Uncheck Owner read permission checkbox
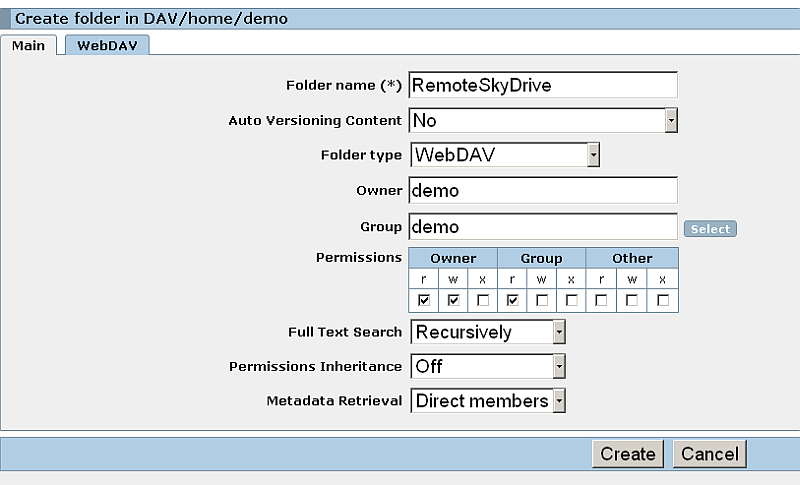The width and height of the screenshot is (800, 485). [x=423, y=300]
